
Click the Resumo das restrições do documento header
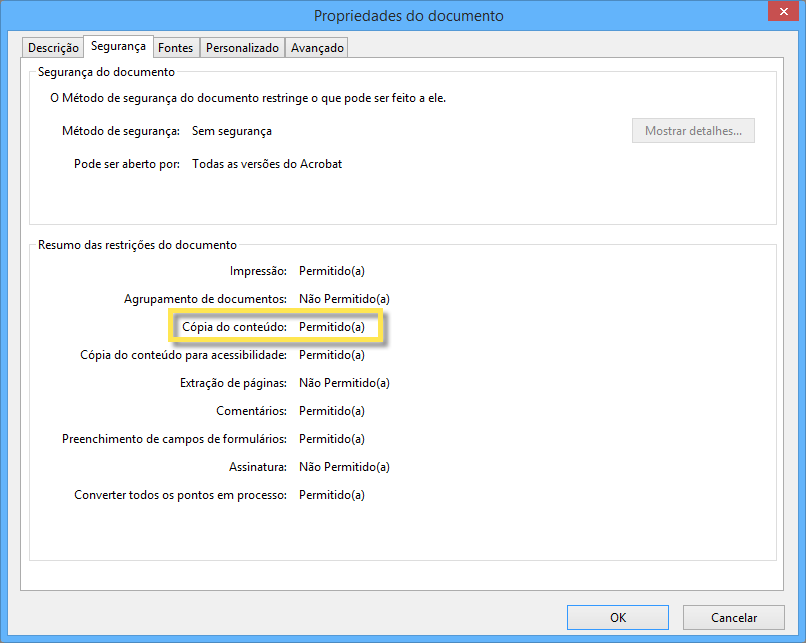tap(138, 244)
